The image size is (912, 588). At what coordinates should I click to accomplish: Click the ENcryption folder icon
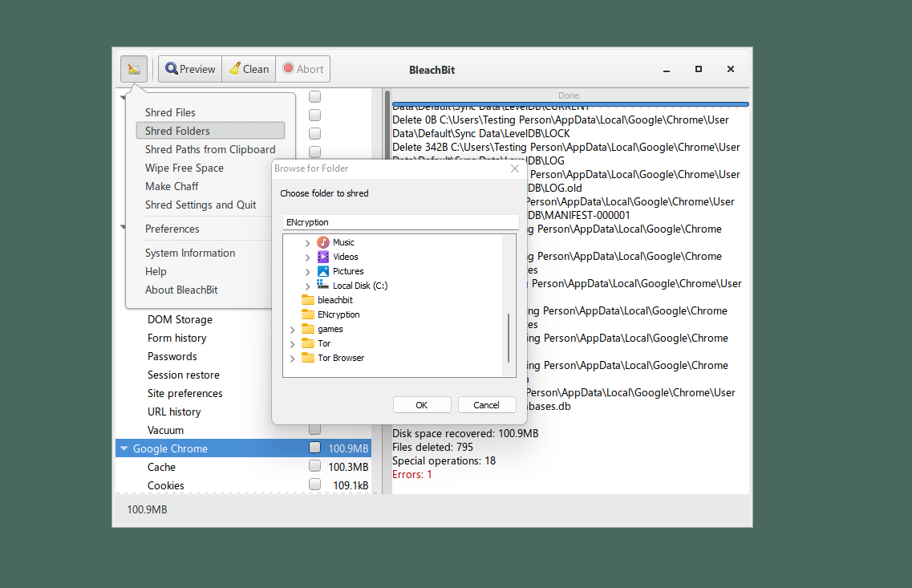(308, 314)
